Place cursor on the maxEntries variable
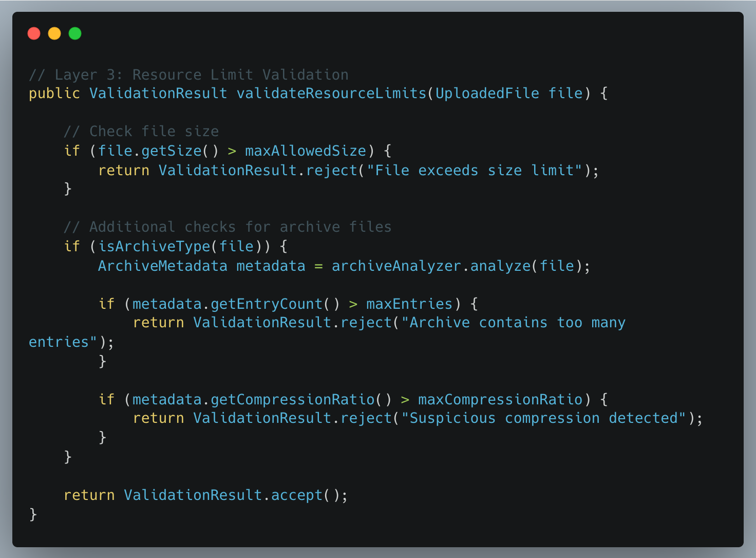Image resolution: width=756 pixels, height=558 pixels. pos(409,304)
